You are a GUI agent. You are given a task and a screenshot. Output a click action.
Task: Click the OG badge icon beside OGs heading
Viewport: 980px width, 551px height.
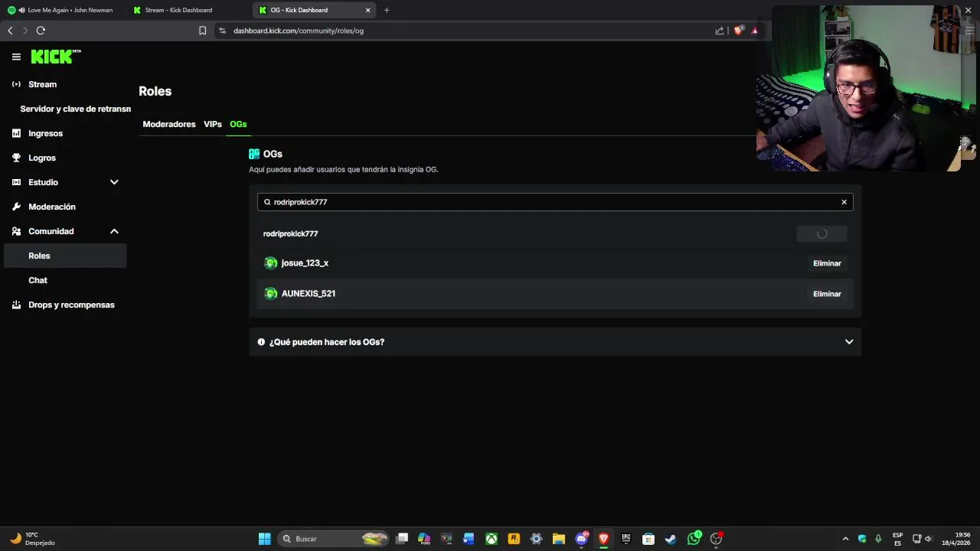click(254, 154)
